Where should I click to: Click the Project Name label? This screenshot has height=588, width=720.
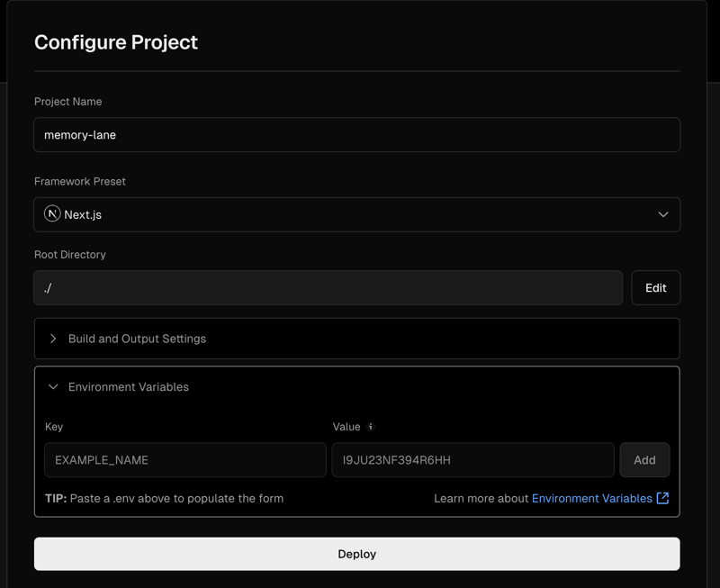point(67,102)
